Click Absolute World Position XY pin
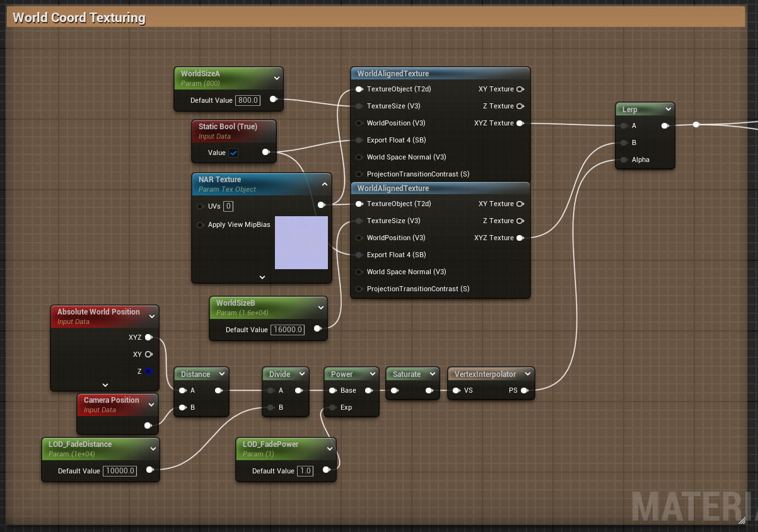The width and height of the screenshot is (758, 532). tap(149, 354)
